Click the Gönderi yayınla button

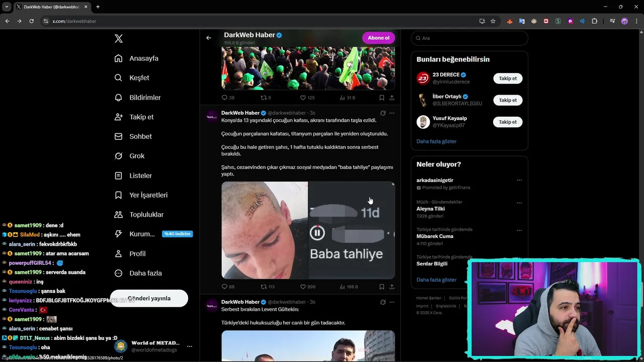click(149, 298)
